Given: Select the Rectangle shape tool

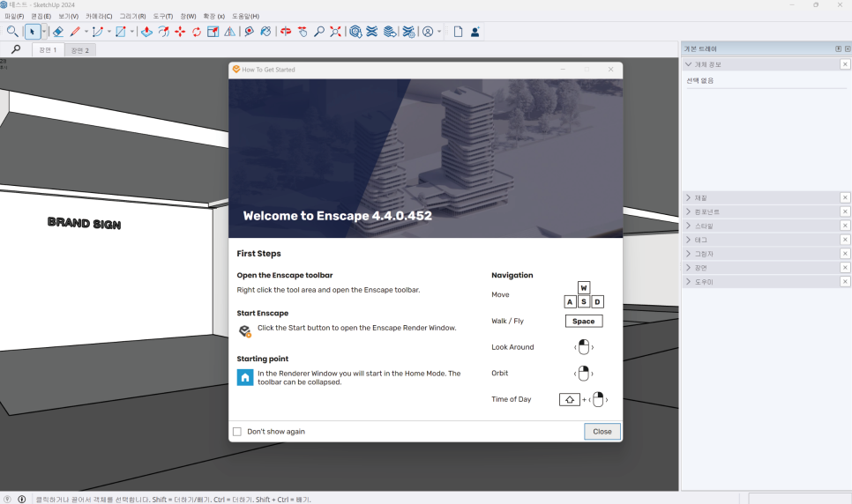Looking at the screenshot, I should (121, 32).
